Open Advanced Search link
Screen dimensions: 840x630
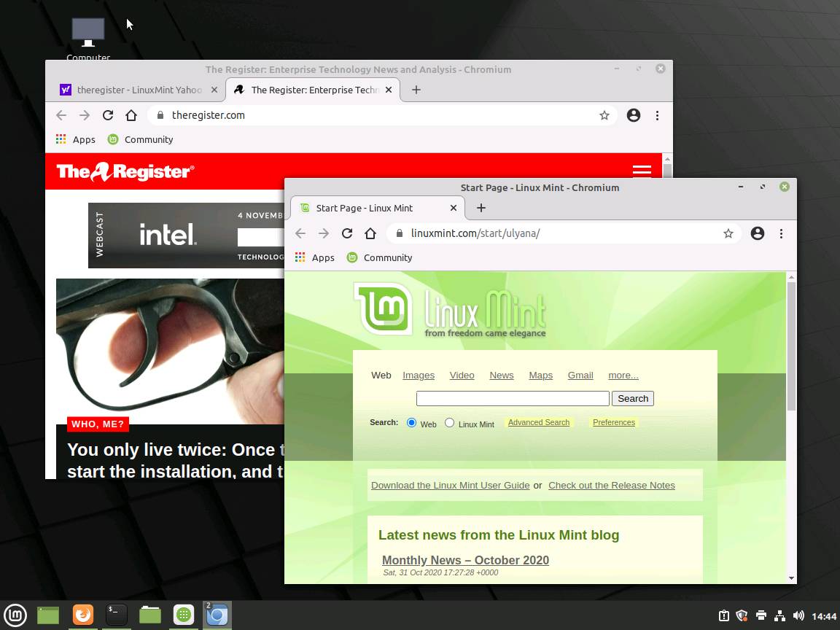pos(538,423)
